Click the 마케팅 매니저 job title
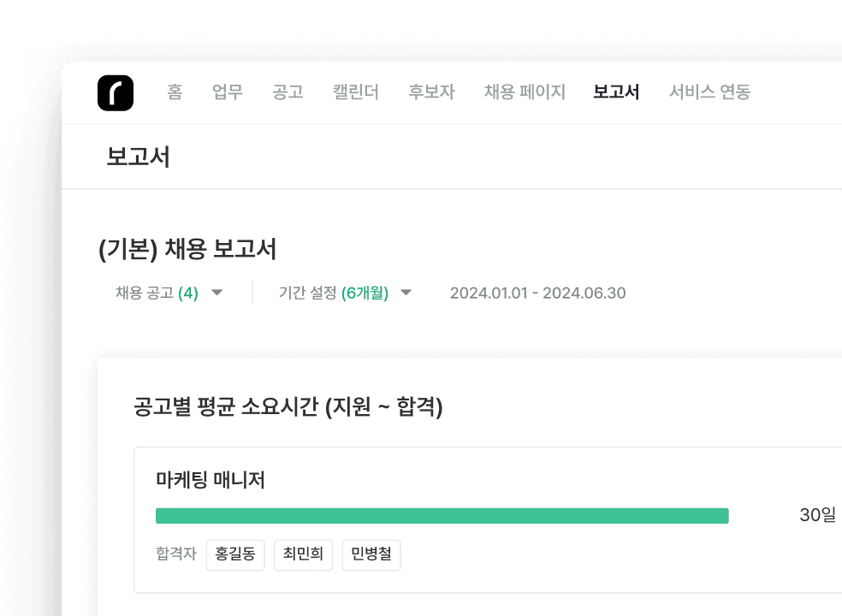The width and height of the screenshot is (842, 616). [x=210, y=480]
